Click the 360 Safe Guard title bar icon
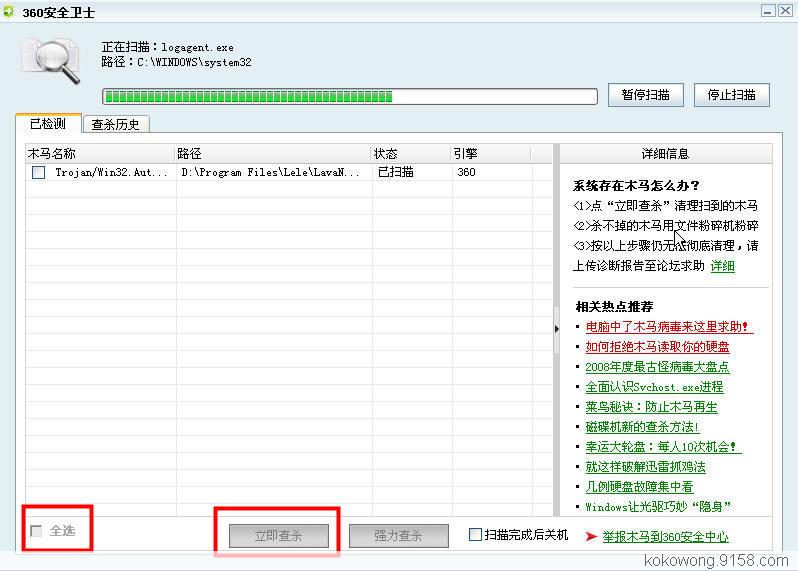This screenshot has width=798, height=571. (x=8, y=11)
